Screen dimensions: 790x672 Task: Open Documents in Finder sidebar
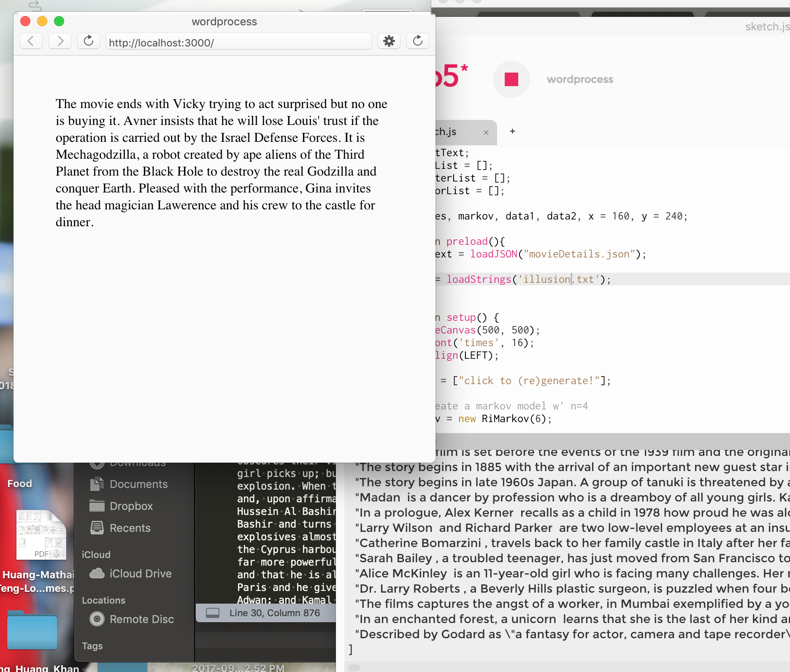tap(138, 484)
